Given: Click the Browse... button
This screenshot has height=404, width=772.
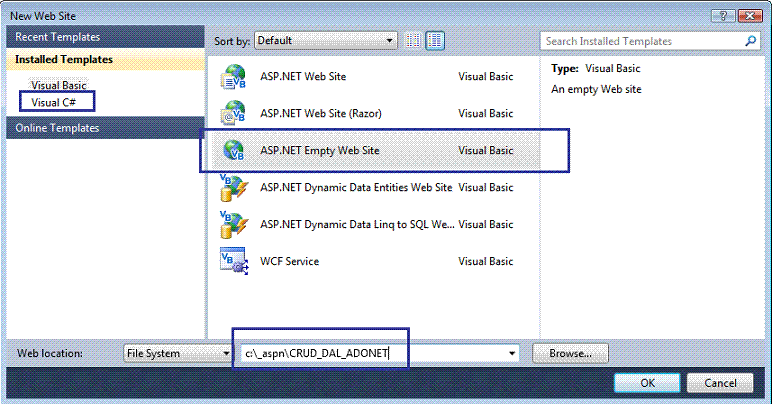Looking at the screenshot, I should (570, 353).
